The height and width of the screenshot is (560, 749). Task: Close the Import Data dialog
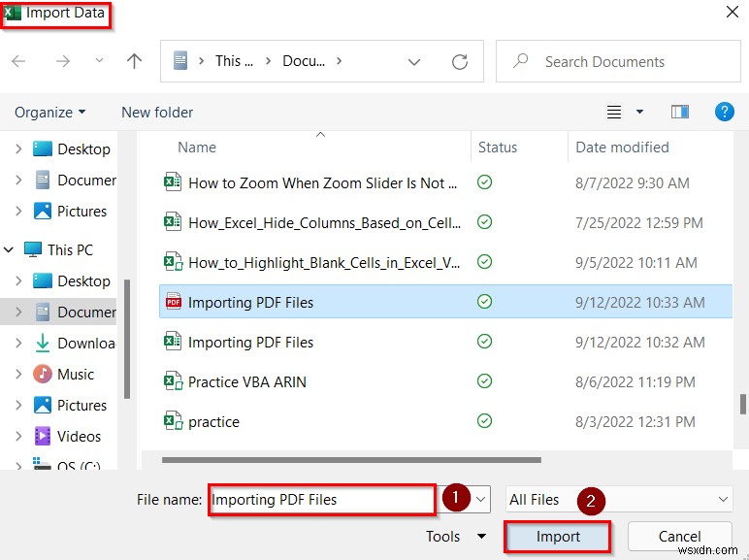(732, 12)
